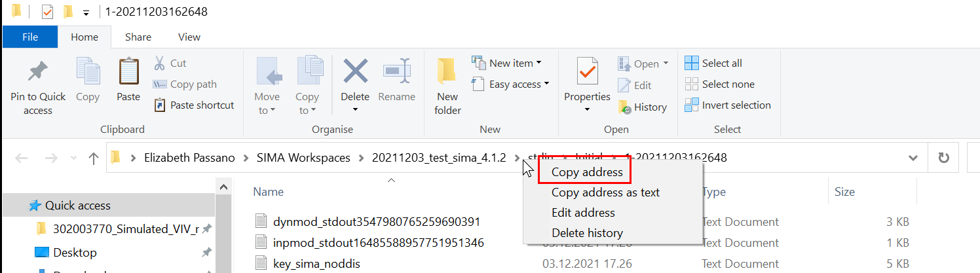Click the Paste clipboard icon
The height and width of the screenshot is (273, 980).
pyautogui.click(x=128, y=73)
